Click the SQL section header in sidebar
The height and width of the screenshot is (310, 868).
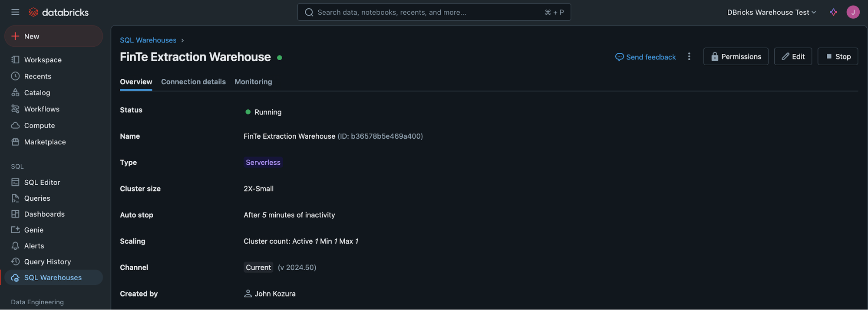[x=17, y=166]
